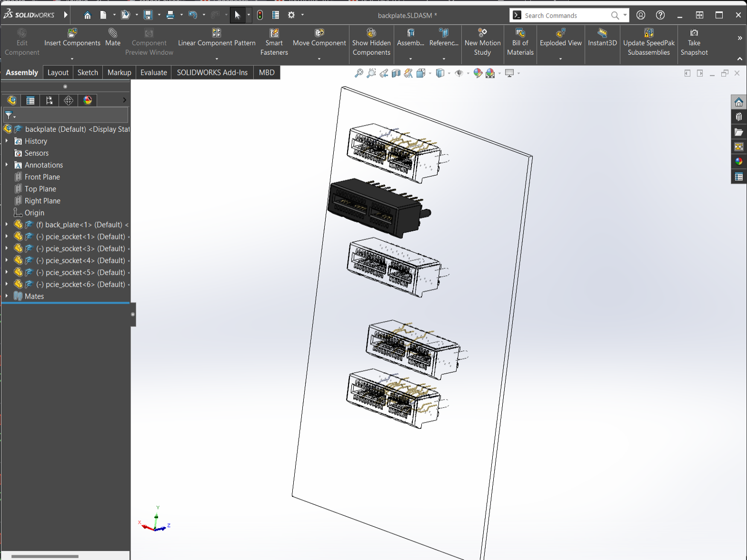Select the Section View icon
The image size is (747, 560).
pyautogui.click(x=396, y=73)
